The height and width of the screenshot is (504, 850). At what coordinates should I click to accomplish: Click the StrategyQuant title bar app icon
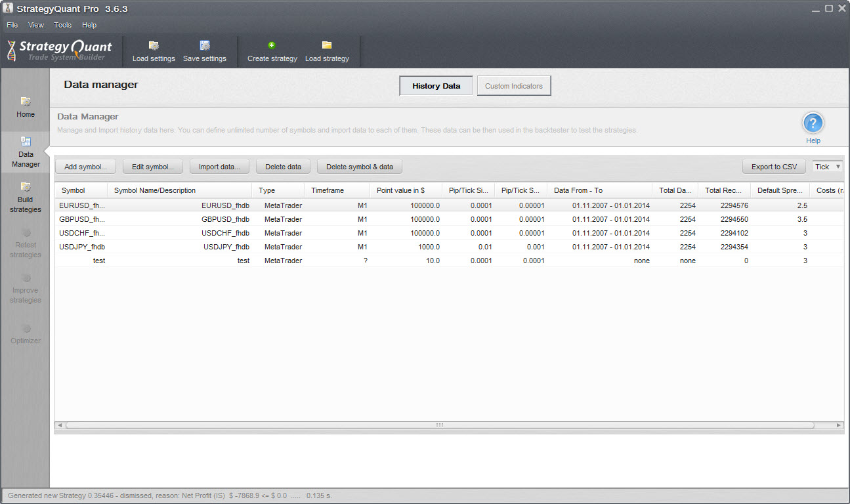point(9,9)
